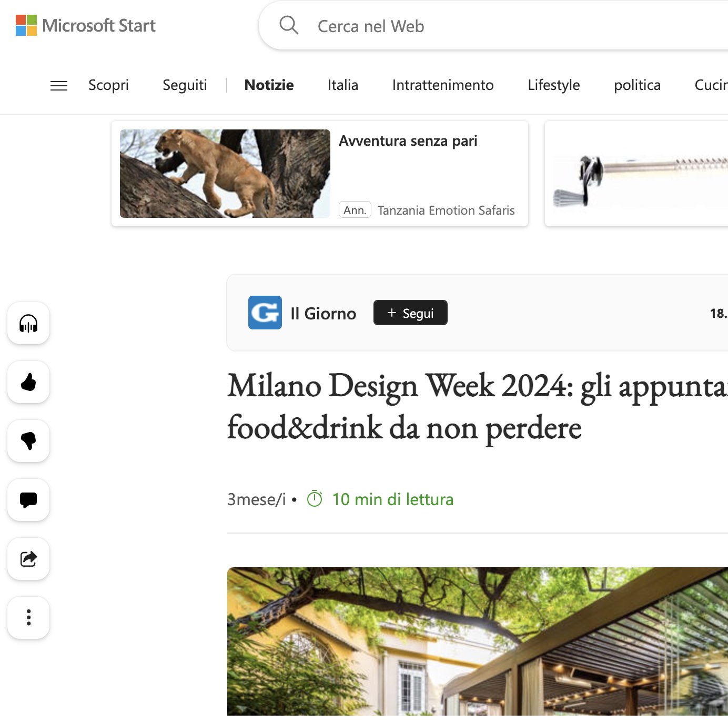Dislike the article with thumbs down
The height and width of the screenshot is (723, 728).
point(28,441)
